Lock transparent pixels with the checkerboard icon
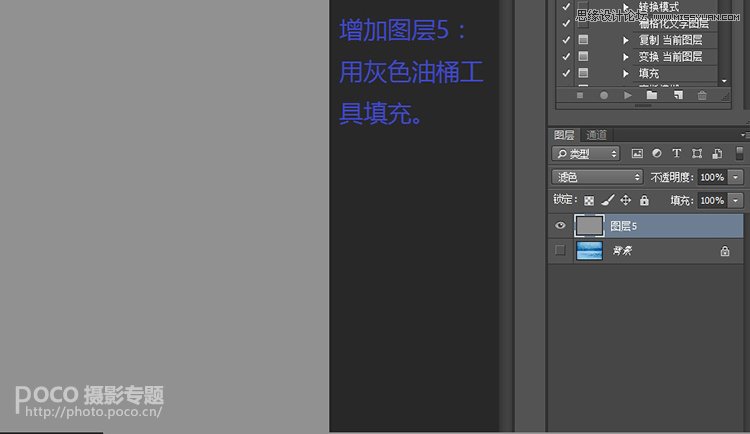This screenshot has height=434, width=750. 589,200
